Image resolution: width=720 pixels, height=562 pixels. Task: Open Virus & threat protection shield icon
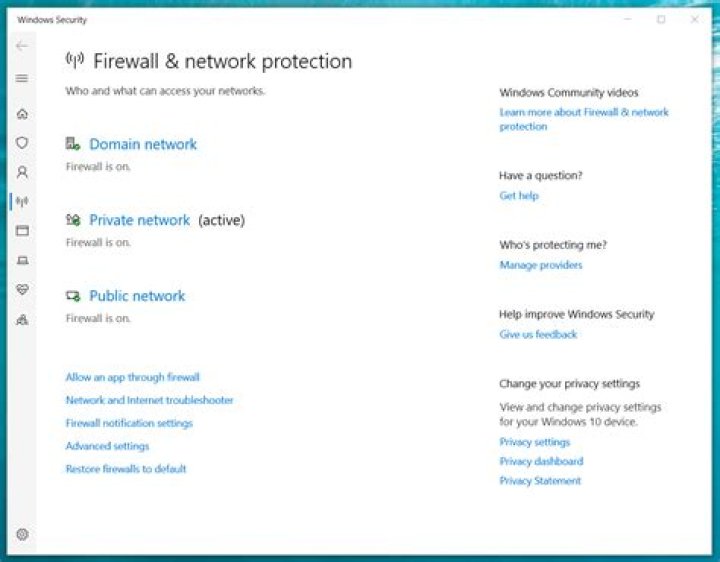tap(22, 143)
